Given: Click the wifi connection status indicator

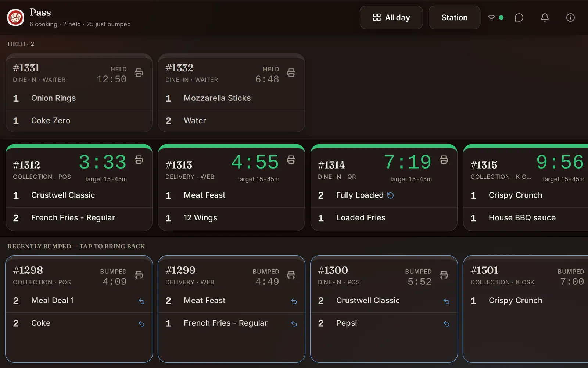Looking at the screenshot, I should point(495,18).
